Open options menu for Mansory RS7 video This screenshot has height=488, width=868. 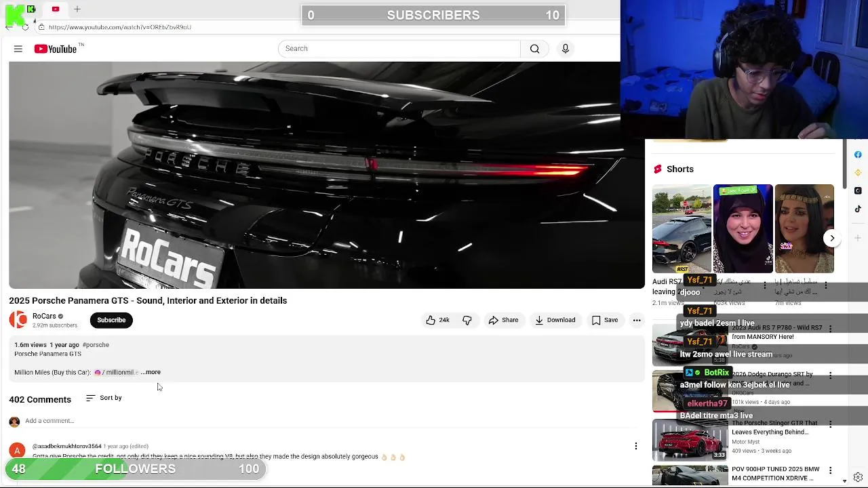[x=830, y=329]
